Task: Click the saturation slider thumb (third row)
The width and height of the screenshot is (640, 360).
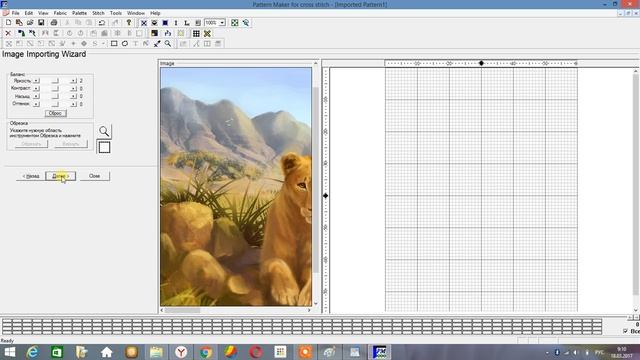Action: [55, 96]
